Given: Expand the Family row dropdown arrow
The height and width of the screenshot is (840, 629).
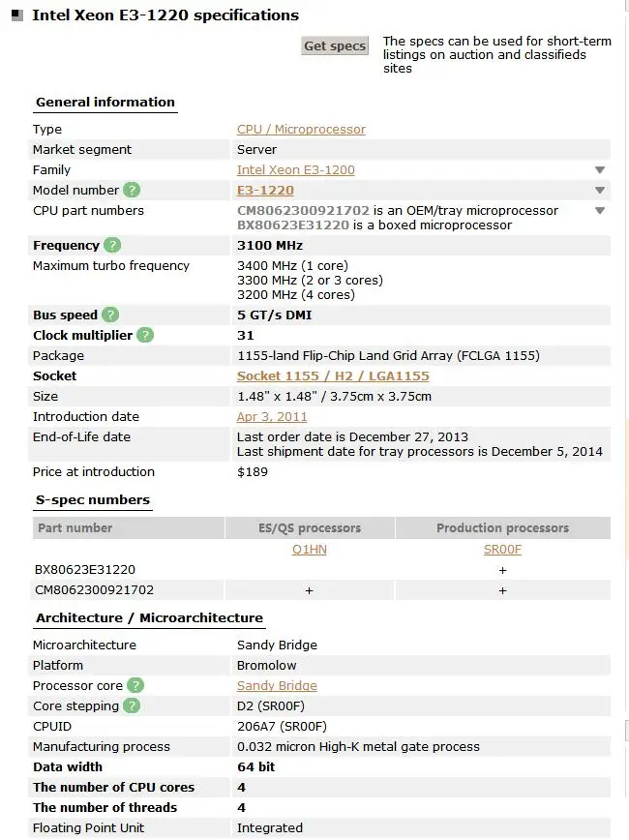Looking at the screenshot, I should click(600, 170).
